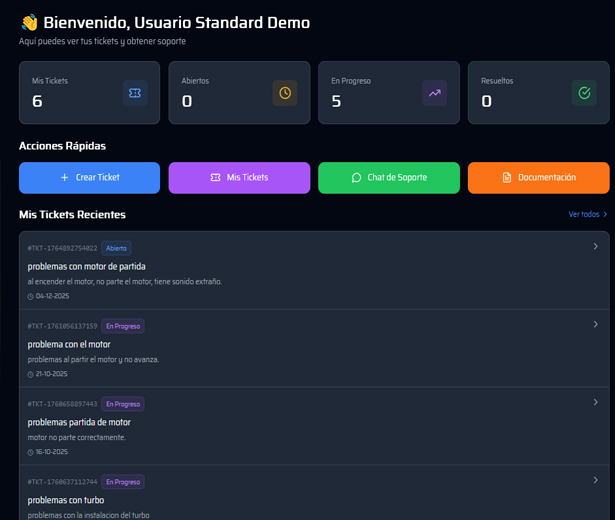Expand ticket 'problema con el motor' chevron

pyautogui.click(x=595, y=324)
